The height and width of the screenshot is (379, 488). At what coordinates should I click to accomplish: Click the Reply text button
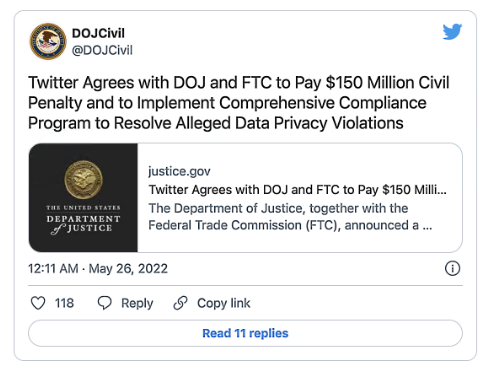coord(137,303)
